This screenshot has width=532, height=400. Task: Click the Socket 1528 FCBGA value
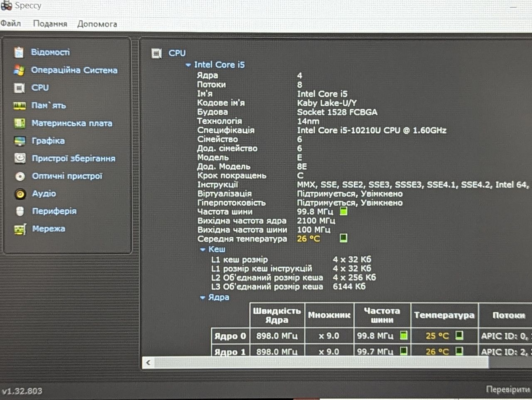pos(337,112)
